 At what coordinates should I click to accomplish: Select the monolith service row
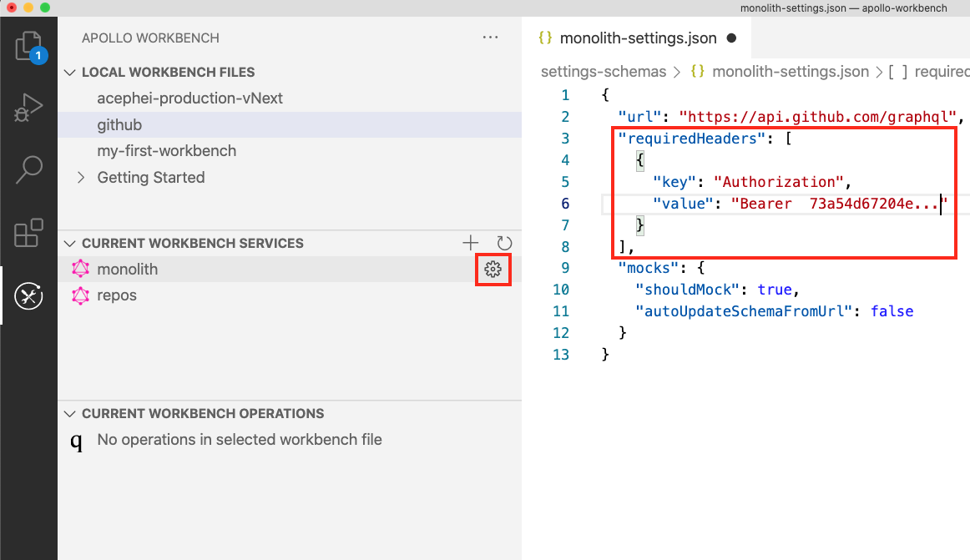click(290, 270)
